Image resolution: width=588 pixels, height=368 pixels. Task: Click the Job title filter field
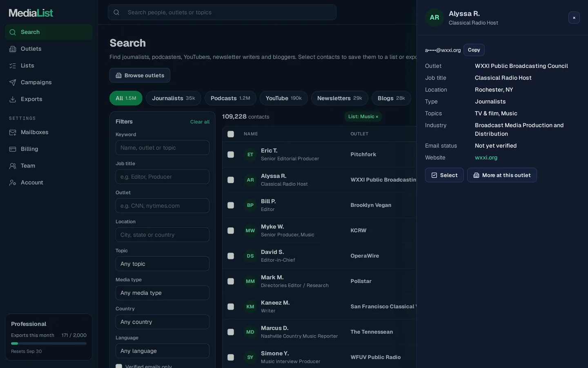coord(163,177)
